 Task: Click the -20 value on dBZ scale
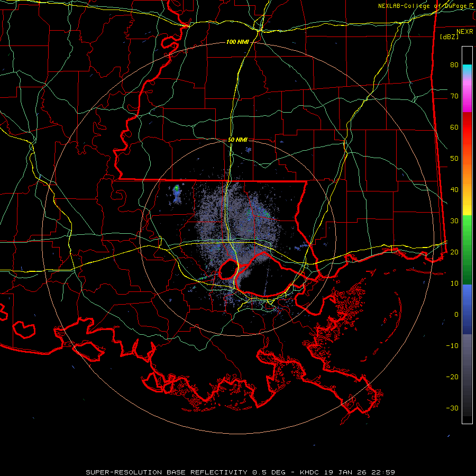coord(452,377)
